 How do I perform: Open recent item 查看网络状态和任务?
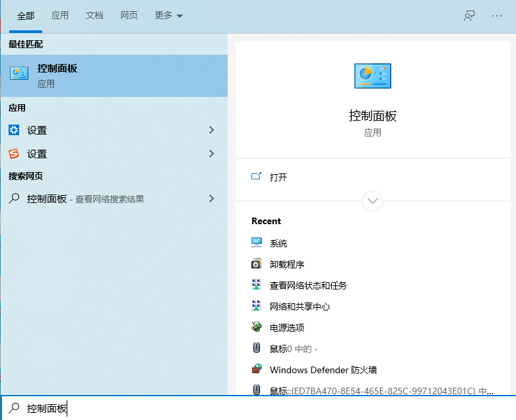[x=308, y=285]
